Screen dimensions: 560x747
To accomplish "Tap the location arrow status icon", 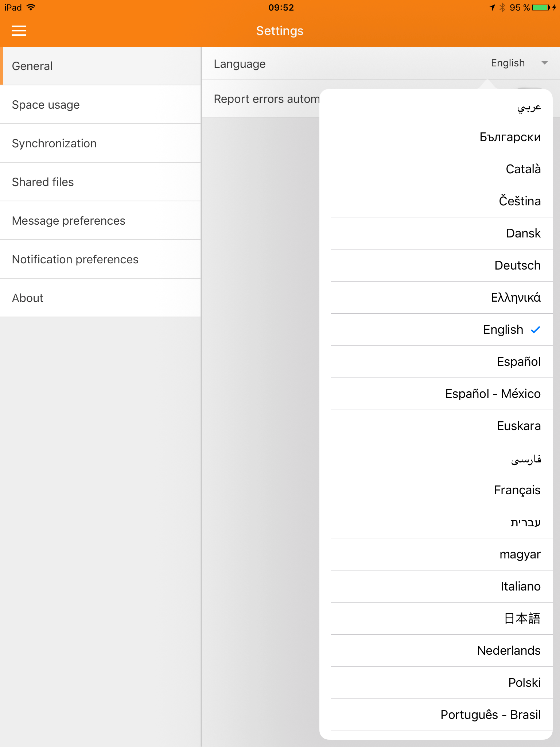I will [492, 8].
